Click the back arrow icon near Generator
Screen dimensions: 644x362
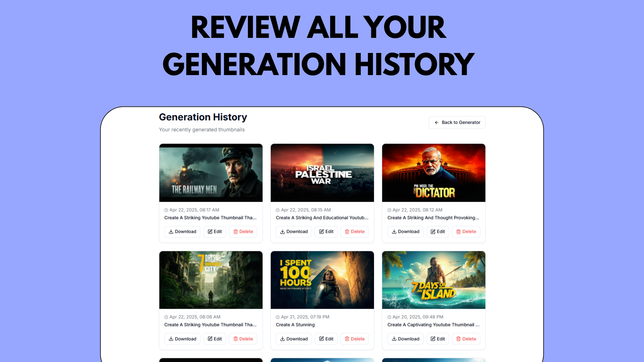pyautogui.click(x=437, y=122)
